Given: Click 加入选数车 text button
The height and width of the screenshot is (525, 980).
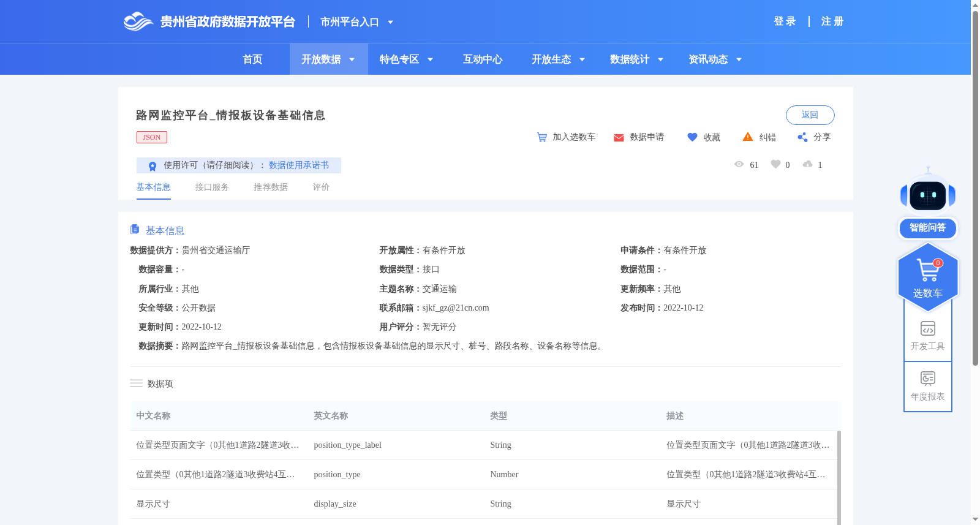Looking at the screenshot, I should click(574, 137).
